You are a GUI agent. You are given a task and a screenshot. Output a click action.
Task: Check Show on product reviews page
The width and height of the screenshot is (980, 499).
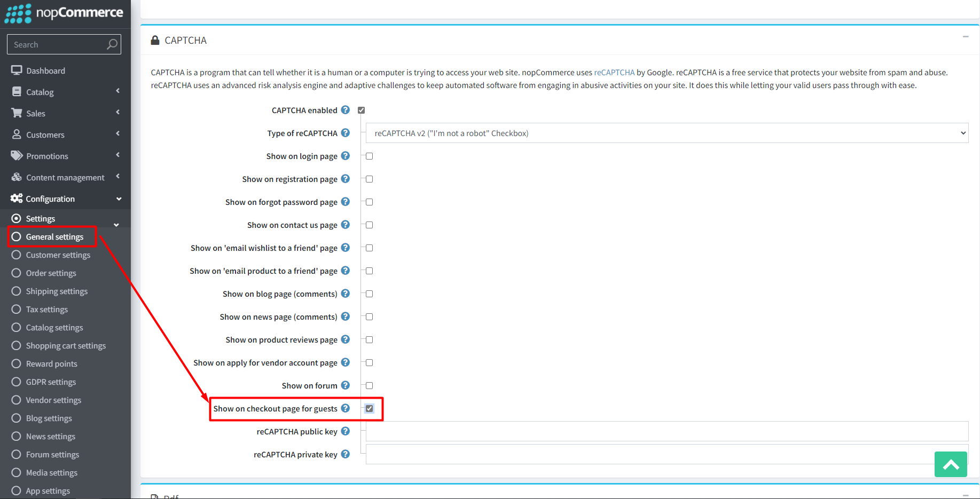(369, 339)
